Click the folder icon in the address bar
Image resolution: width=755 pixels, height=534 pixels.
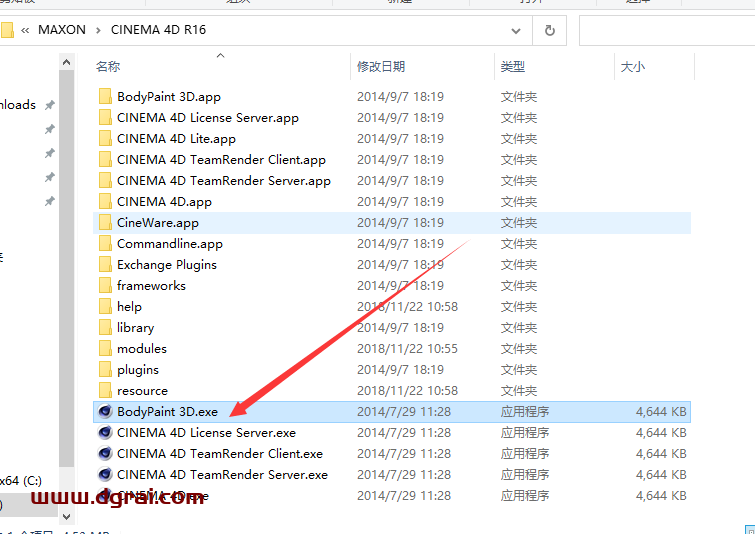click(x=7, y=30)
